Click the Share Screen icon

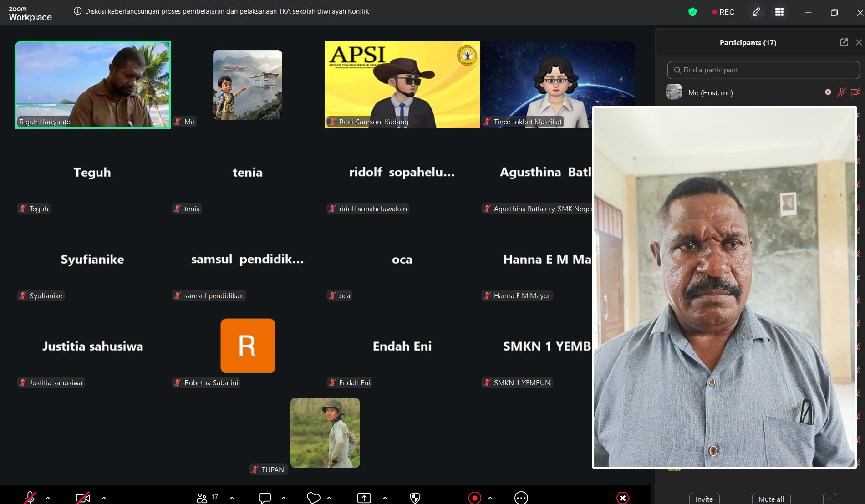(364, 498)
